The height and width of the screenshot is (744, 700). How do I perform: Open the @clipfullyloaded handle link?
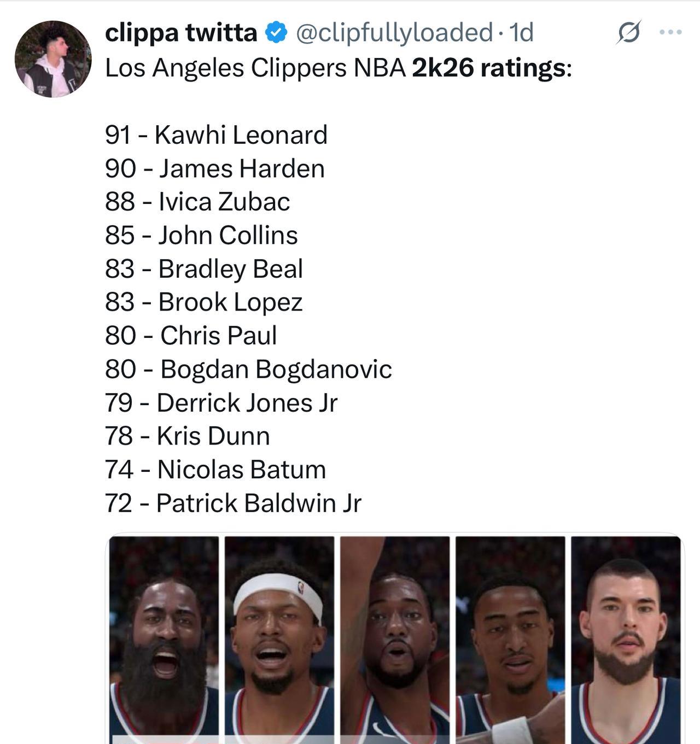tap(394, 33)
